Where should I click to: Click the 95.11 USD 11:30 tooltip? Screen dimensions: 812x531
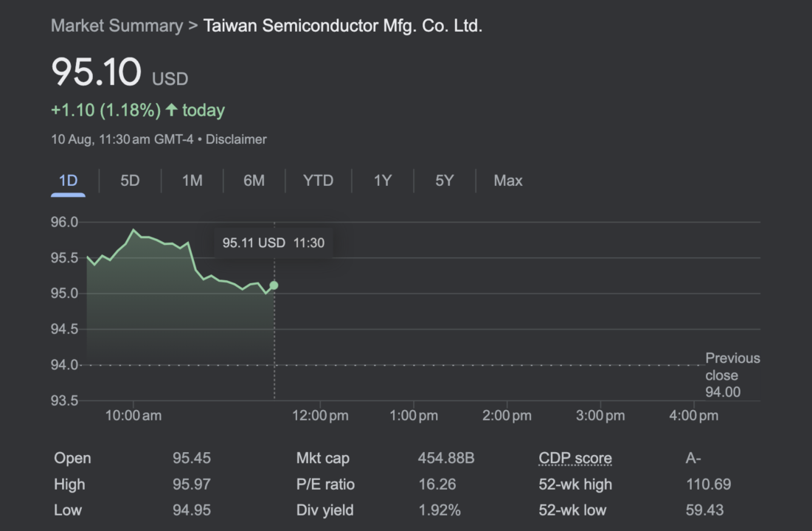pos(274,243)
